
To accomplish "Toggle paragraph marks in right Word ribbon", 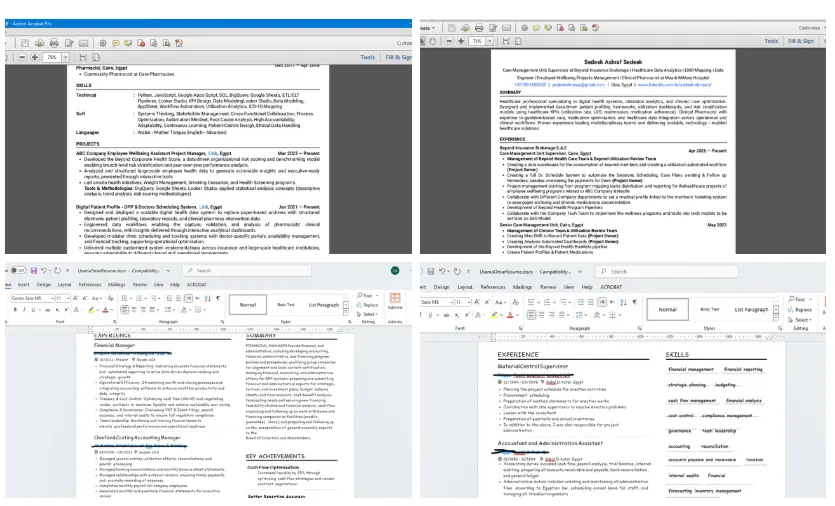I will point(635,302).
